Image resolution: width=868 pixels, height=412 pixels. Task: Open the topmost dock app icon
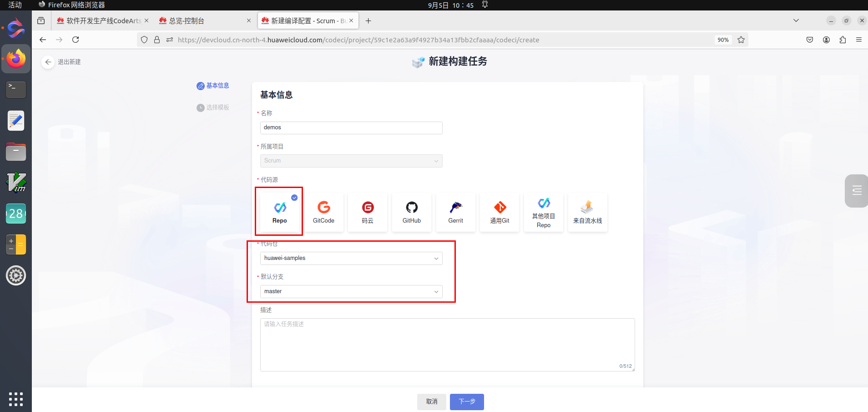tap(16, 28)
